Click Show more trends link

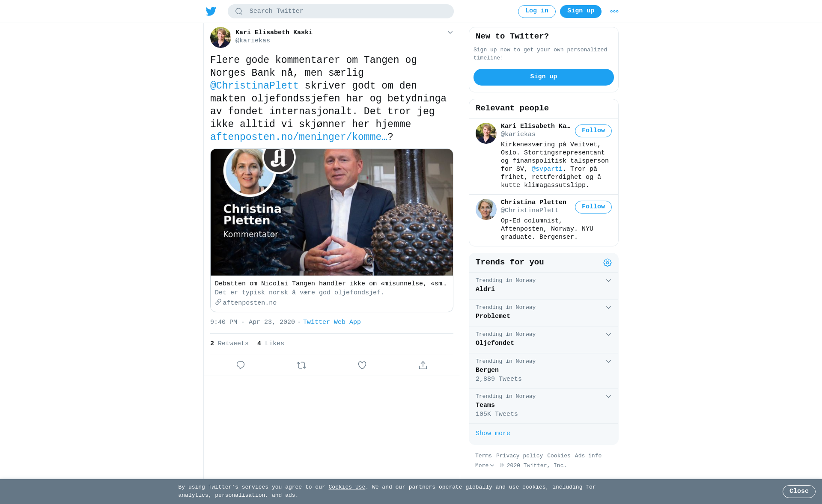493,433
